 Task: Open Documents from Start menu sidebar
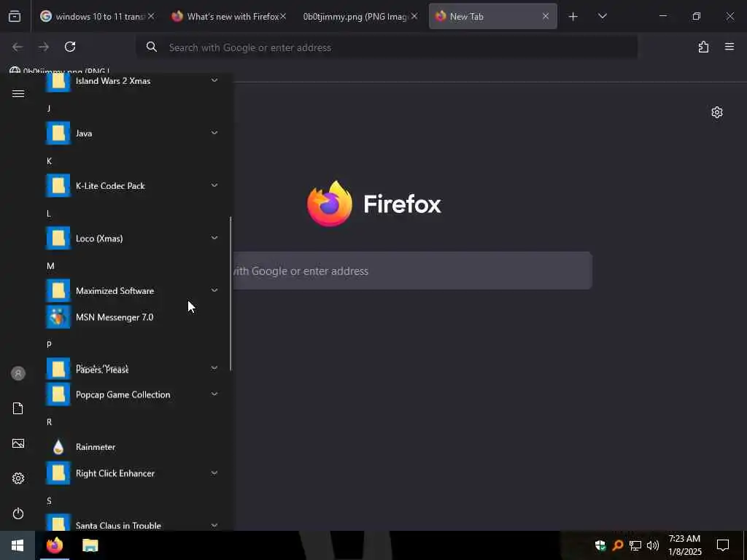pos(18,408)
